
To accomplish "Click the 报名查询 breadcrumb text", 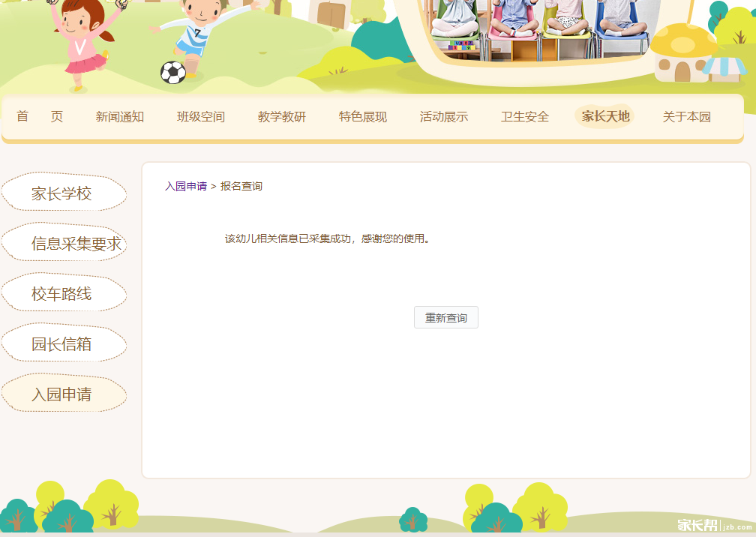I will point(241,186).
